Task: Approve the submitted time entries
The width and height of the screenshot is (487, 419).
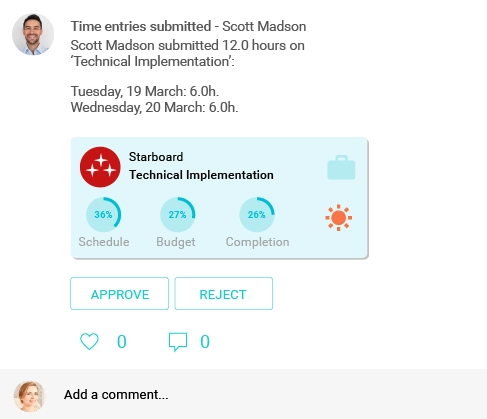Action: [x=119, y=294]
